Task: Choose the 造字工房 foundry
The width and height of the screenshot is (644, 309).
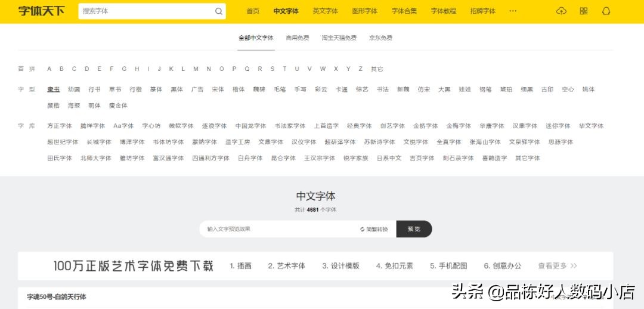Action: (237, 142)
